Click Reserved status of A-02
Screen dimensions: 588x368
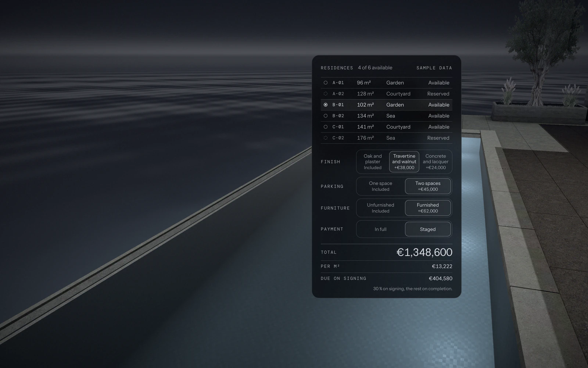click(438, 94)
